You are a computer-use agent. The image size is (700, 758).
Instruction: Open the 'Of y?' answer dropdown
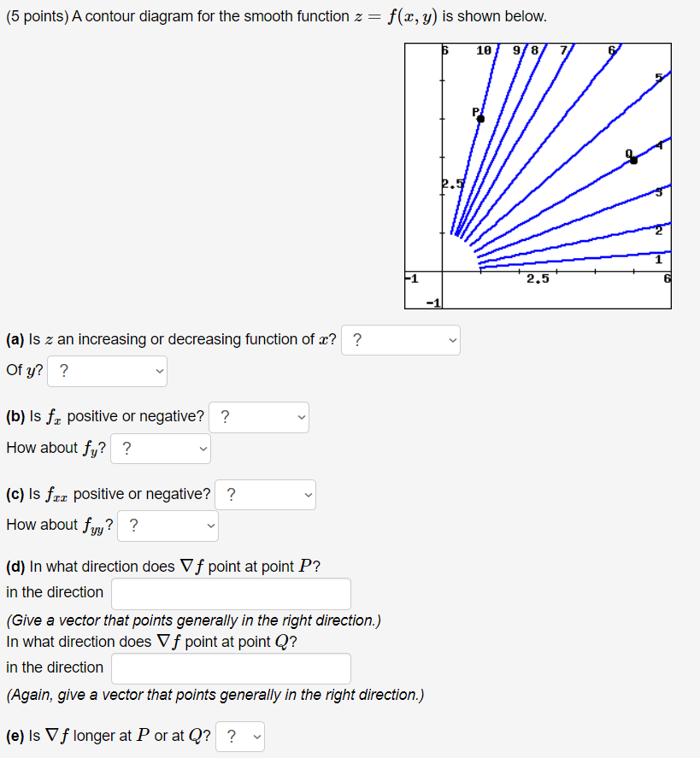[106, 371]
